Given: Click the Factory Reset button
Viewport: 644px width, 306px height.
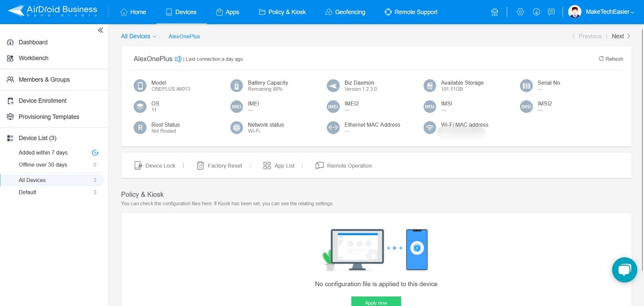Looking at the screenshot, I should pos(219,166).
